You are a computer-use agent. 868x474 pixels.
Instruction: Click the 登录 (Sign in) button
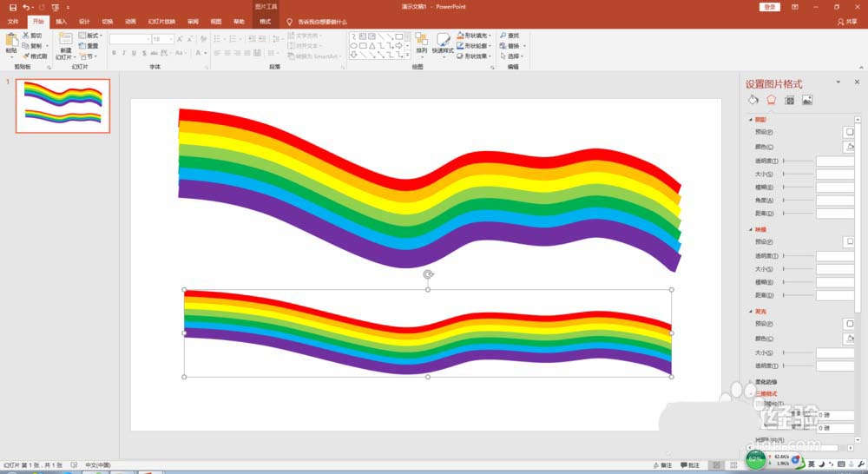pyautogui.click(x=769, y=7)
